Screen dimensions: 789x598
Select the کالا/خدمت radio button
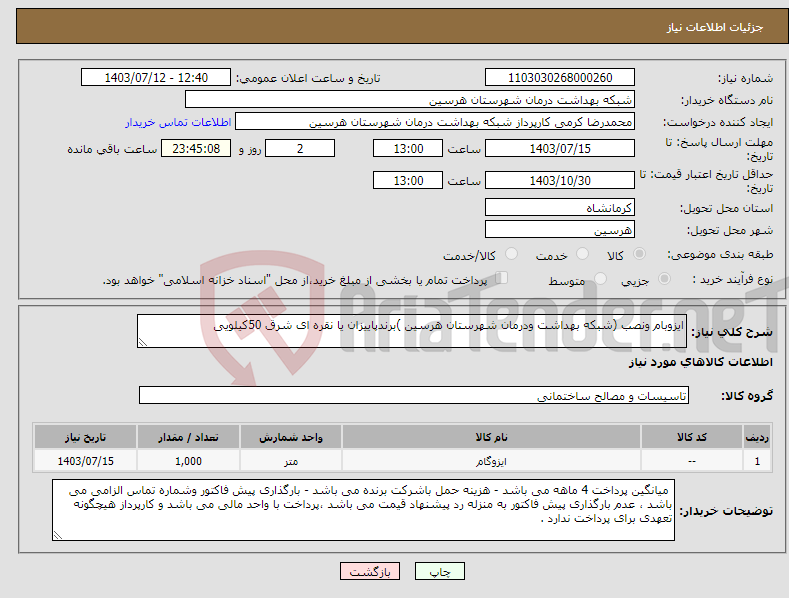[511, 254]
